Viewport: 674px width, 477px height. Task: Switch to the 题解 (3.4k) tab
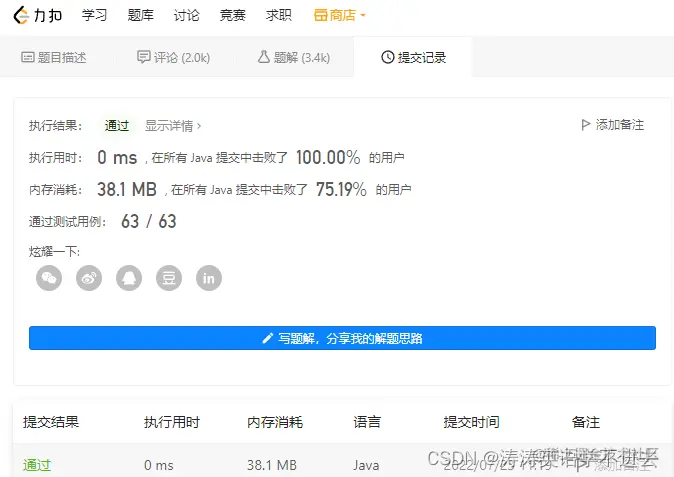[x=294, y=57]
